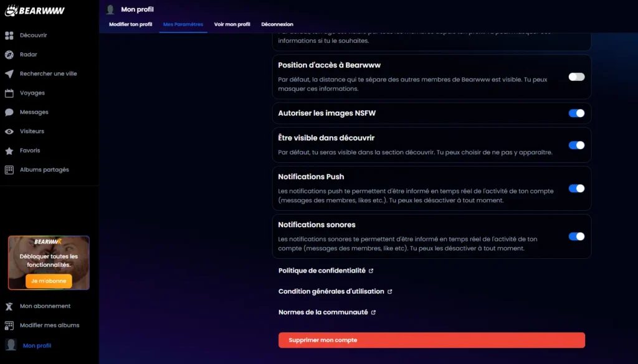Select the Rechercher une ville arrow icon

(9, 74)
